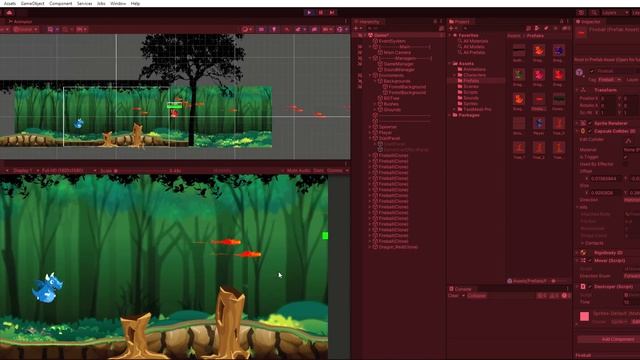
Task: Open the Component menu
Action: click(60, 3)
